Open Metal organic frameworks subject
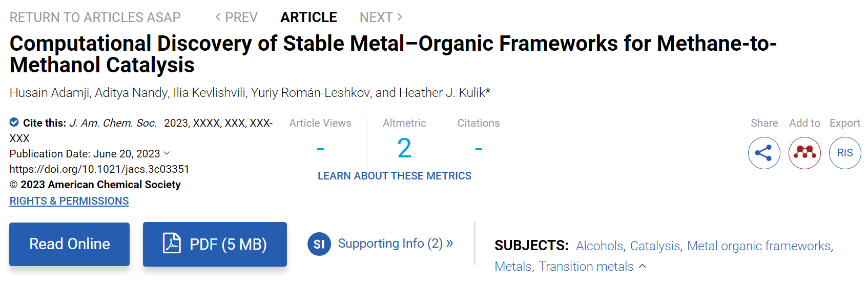The image size is (868, 281). point(759,246)
